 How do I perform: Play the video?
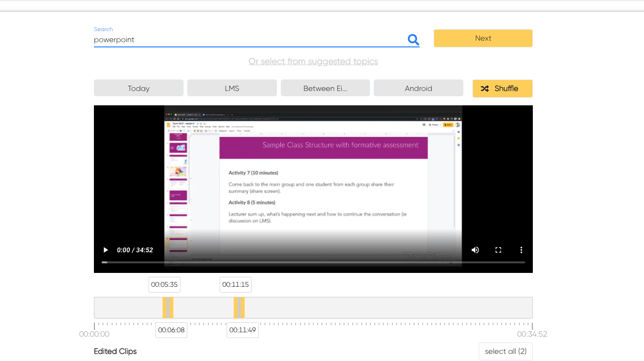tap(106, 250)
